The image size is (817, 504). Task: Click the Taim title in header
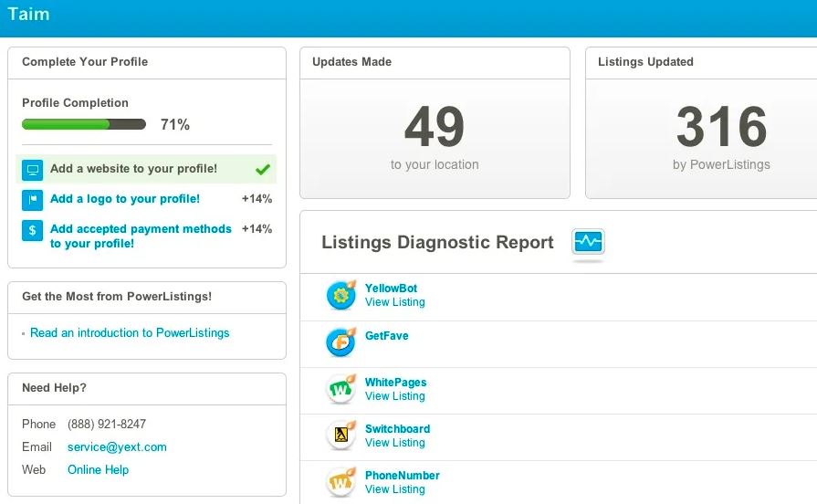pyautogui.click(x=28, y=14)
